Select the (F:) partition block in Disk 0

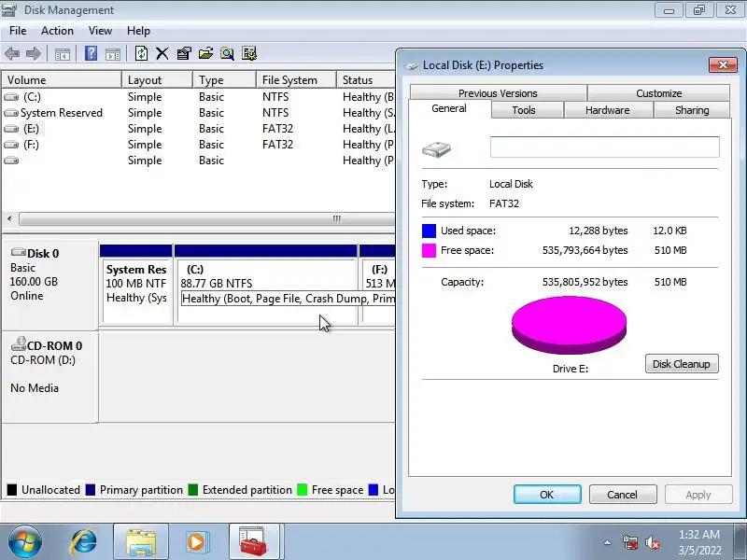pos(377,285)
